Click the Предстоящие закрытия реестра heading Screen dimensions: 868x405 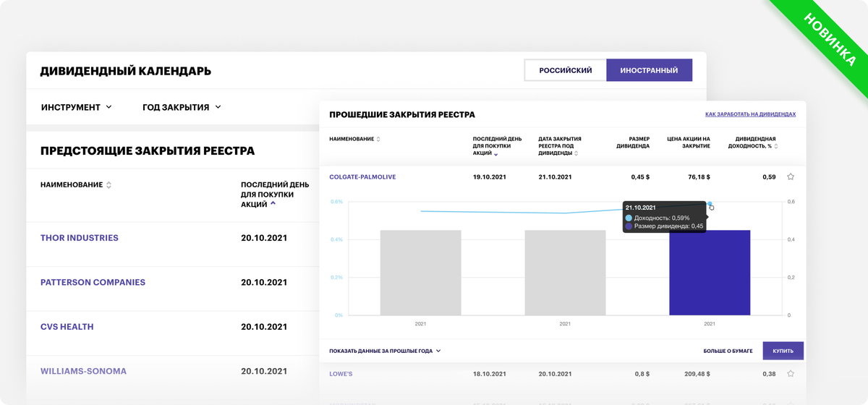(x=148, y=151)
